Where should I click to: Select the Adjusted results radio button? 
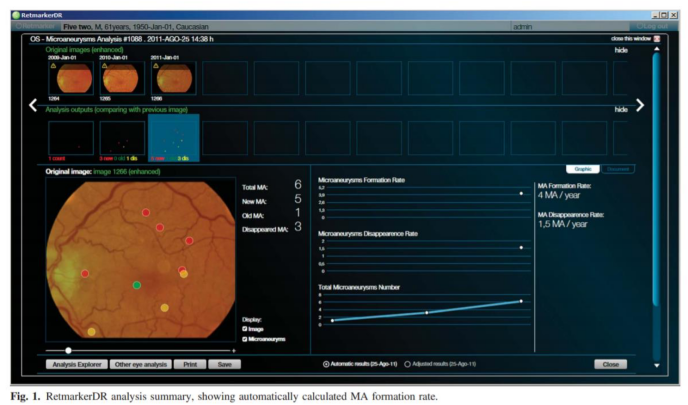point(408,364)
